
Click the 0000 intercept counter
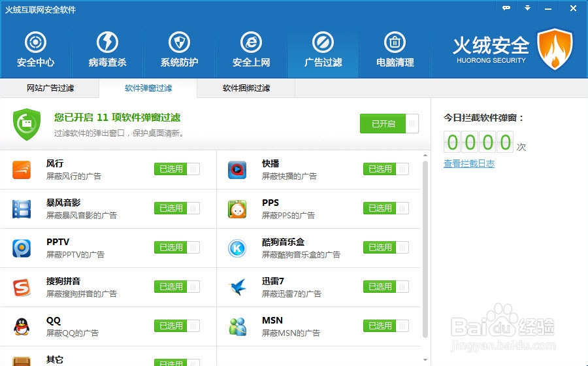coord(478,142)
